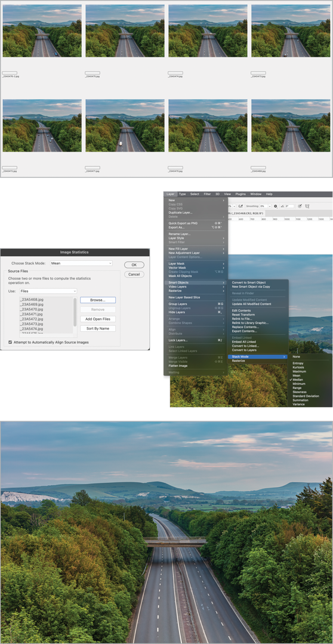Image resolution: width=333 pixels, height=644 pixels.
Task: Click rating box above _23A5473.jpg label
Action: point(258,73)
